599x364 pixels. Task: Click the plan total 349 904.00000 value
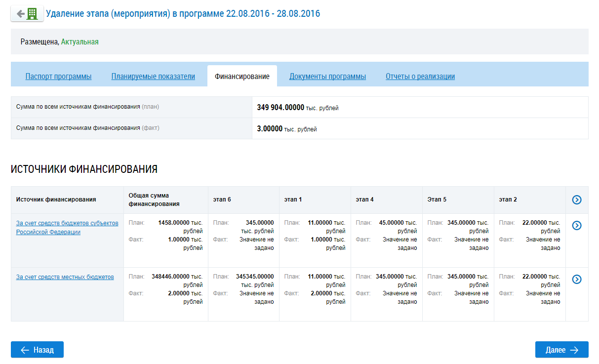tap(280, 107)
